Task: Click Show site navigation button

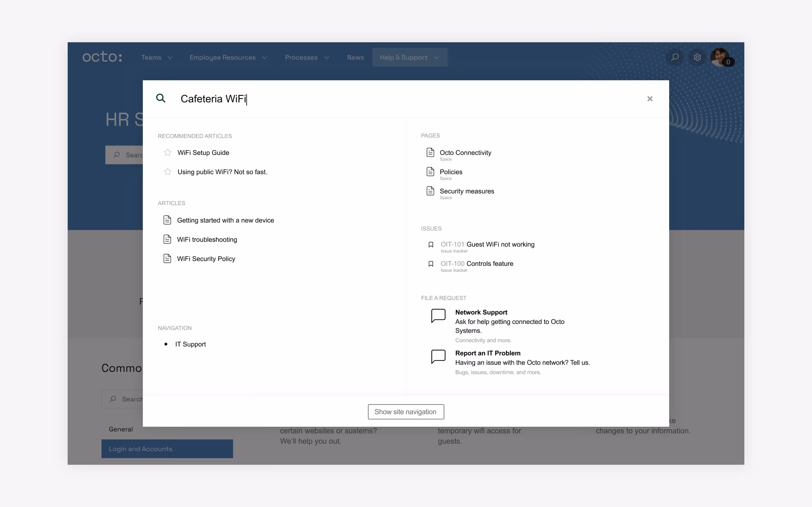Action: pyautogui.click(x=406, y=412)
